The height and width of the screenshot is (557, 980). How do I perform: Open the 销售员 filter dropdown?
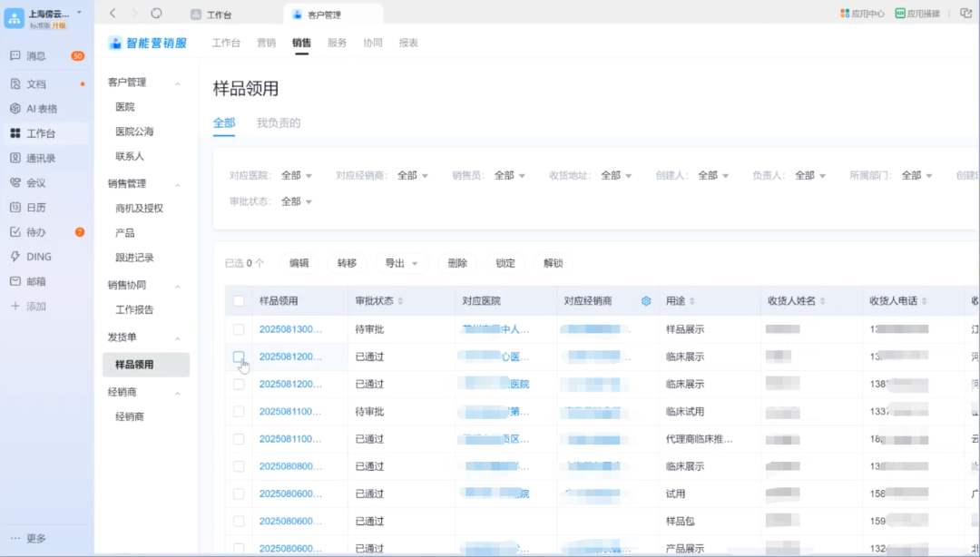point(509,175)
